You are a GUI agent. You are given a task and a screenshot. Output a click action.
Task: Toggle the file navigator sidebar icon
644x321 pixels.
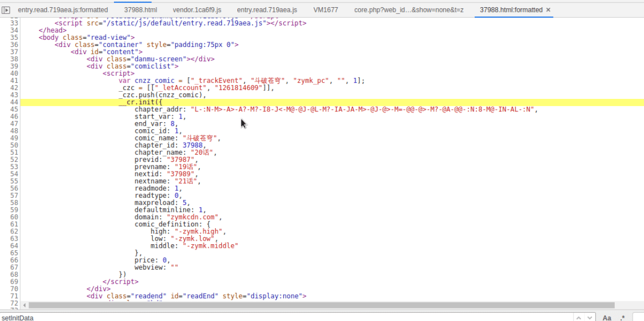point(7,10)
